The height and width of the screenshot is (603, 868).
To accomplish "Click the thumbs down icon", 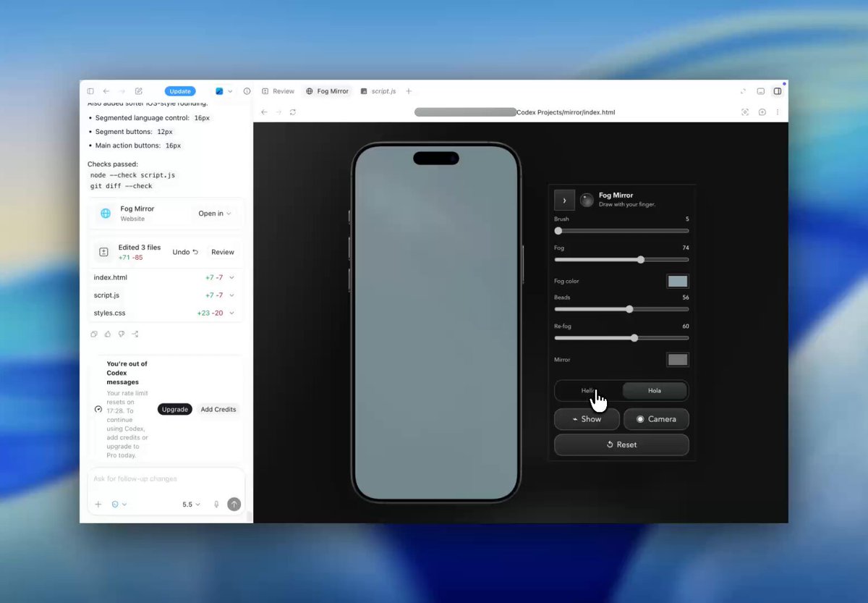I will pos(121,334).
